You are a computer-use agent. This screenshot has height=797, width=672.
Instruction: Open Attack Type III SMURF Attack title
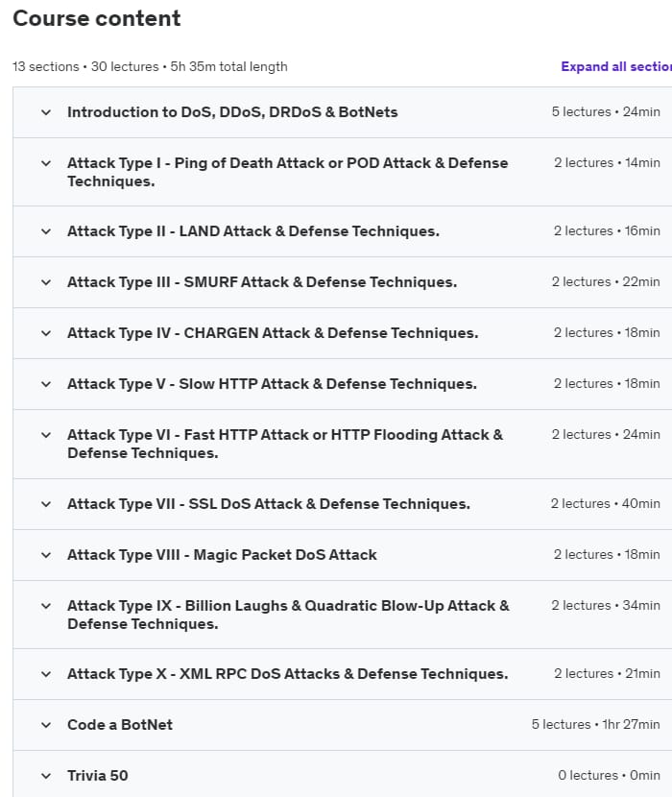[x=262, y=282]
